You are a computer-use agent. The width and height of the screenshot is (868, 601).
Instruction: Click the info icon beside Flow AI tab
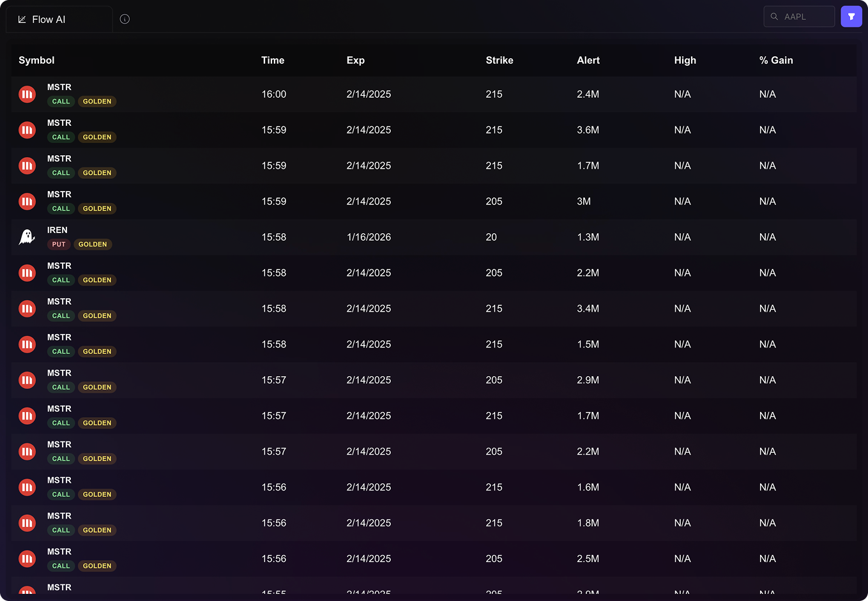(125, 19)
